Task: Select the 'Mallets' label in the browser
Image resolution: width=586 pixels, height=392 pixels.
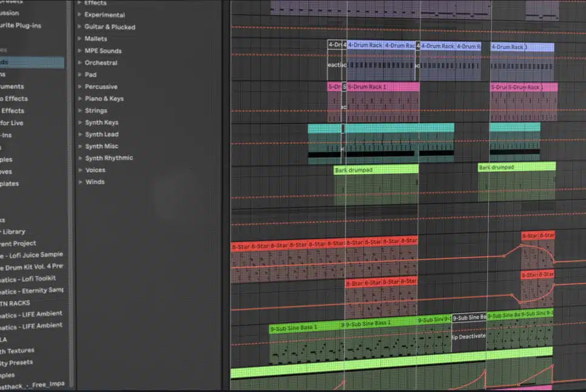Action: [96, 38]
